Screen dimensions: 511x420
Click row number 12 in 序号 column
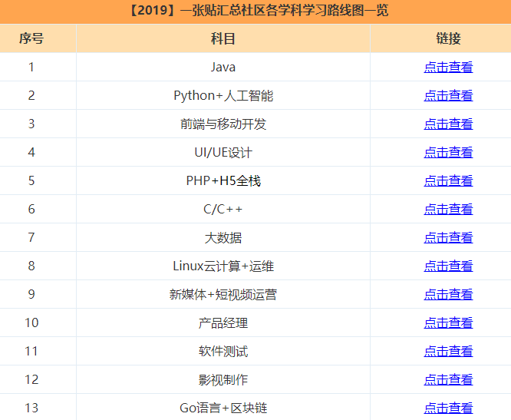pos(31,379)
